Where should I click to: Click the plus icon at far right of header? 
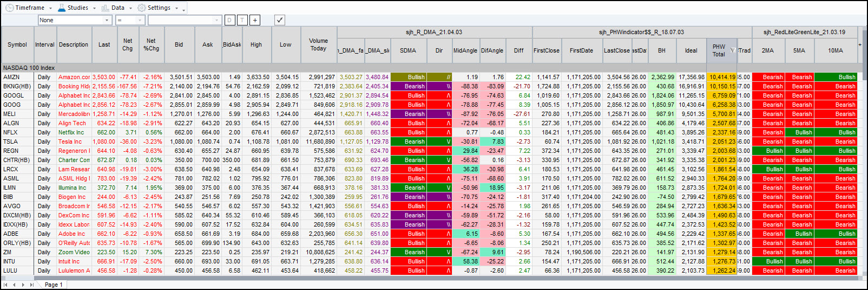pyautogui.click(x=860, y=44)
